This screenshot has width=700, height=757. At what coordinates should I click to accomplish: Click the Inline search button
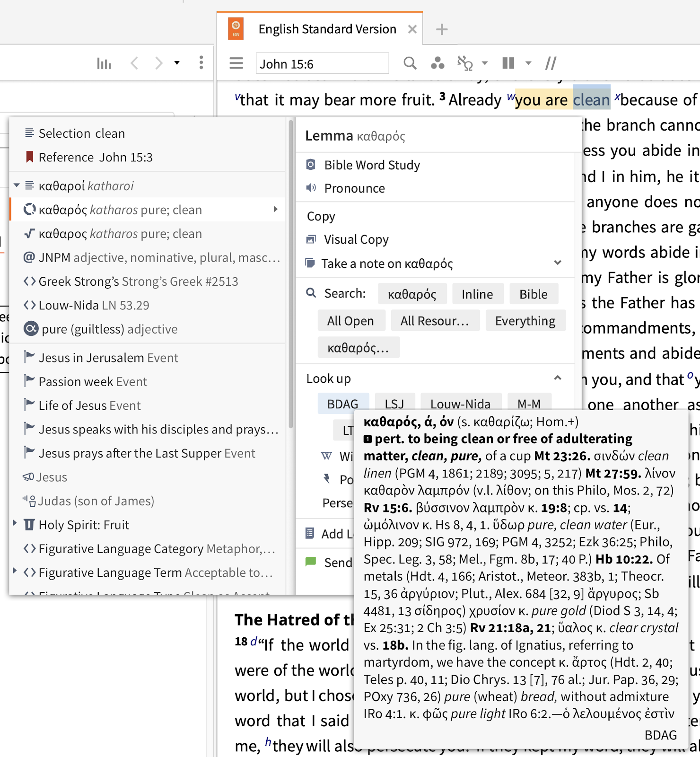tap(477, 294)
